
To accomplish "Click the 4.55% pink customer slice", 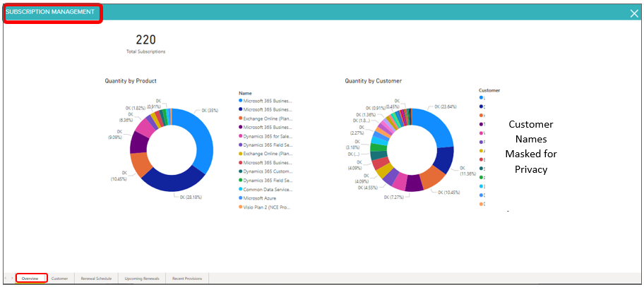I will [399, 181].
